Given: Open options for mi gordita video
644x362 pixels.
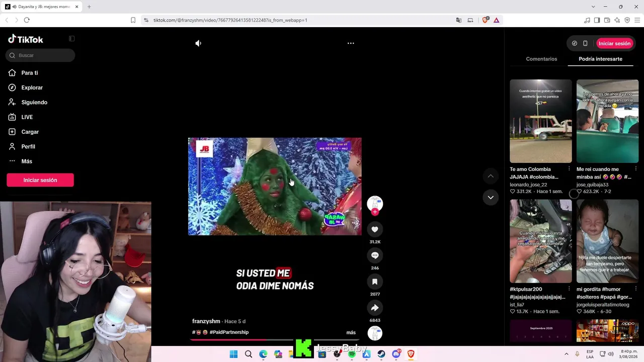Looking at the screenshot, I should pyautogui.click(x=635, y=289).
